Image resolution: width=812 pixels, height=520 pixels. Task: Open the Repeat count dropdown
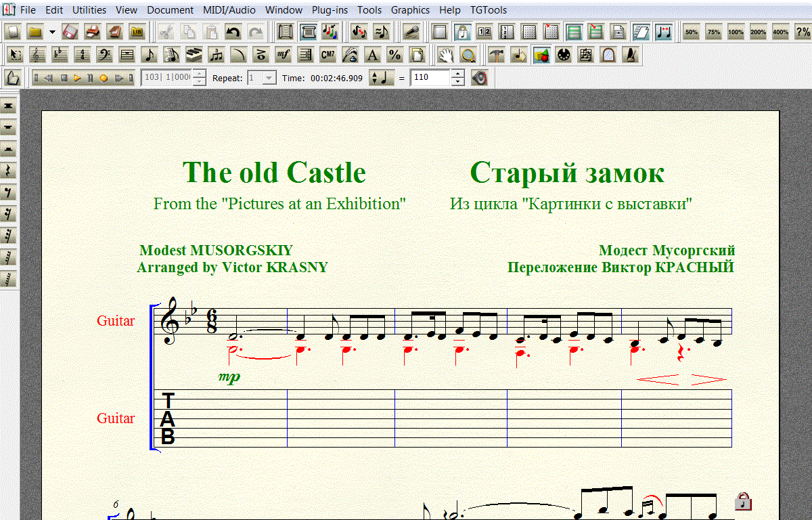[269, 78]
